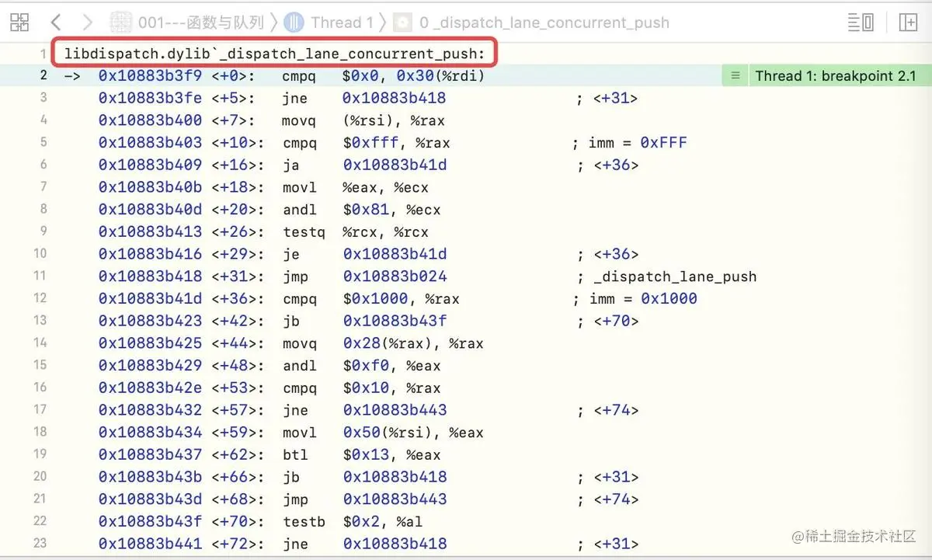Go back in editor history
This screenshot has width=932, height=560.
point(55,22)
